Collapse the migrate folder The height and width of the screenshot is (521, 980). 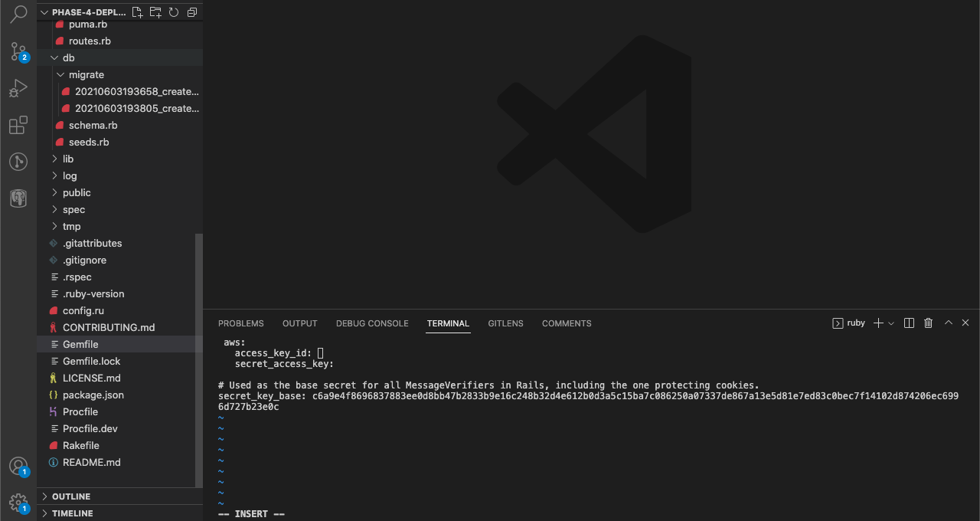coord(119,75)
